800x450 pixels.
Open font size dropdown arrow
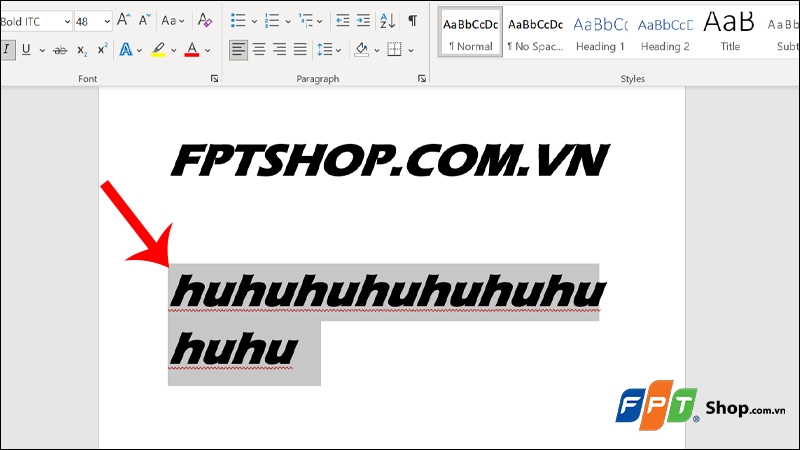coord(107,21)
